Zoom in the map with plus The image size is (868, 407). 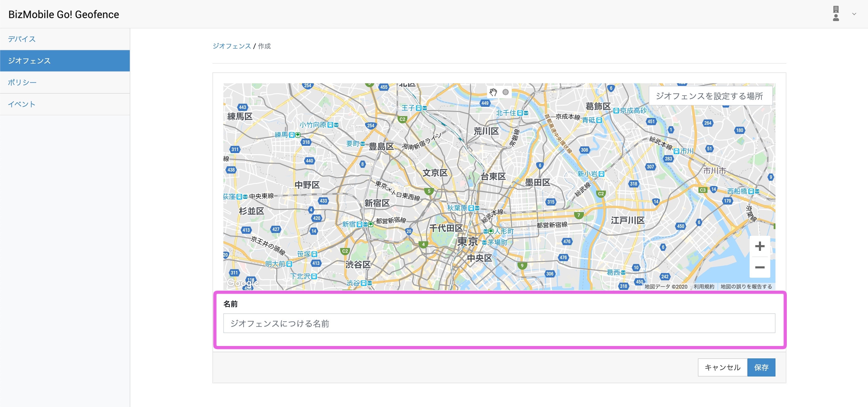(759, 246)
